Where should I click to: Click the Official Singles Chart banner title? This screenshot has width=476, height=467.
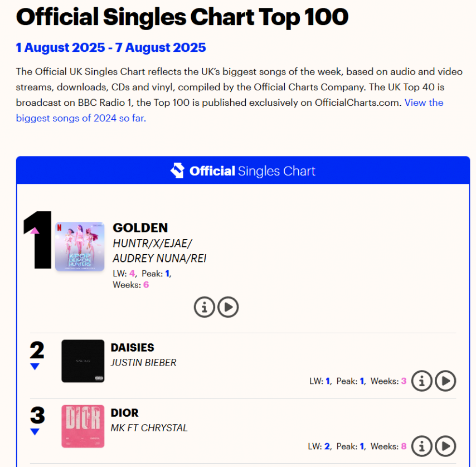pos(252,171)
